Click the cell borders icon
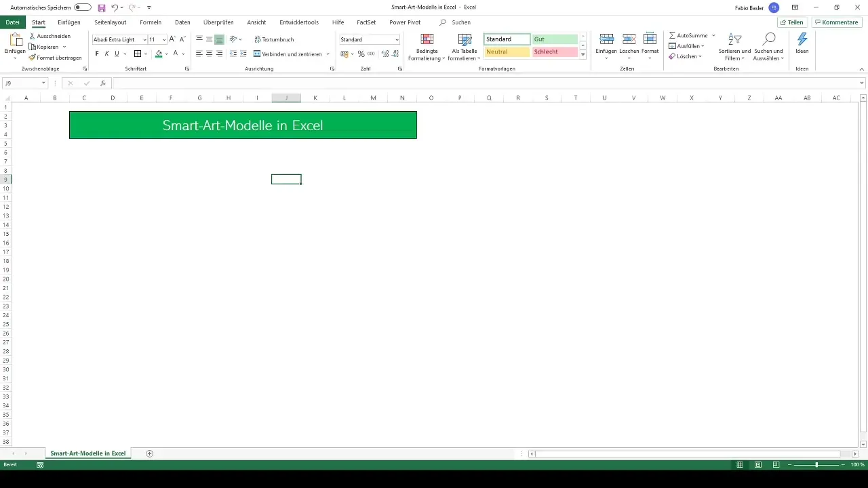Screen dimensions: 868x488 138,54
